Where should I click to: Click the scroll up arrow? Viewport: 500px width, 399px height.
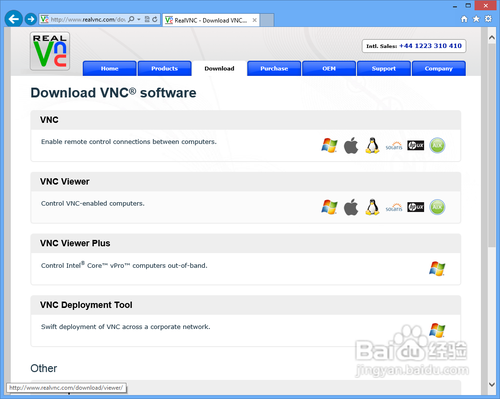point(492,37)
